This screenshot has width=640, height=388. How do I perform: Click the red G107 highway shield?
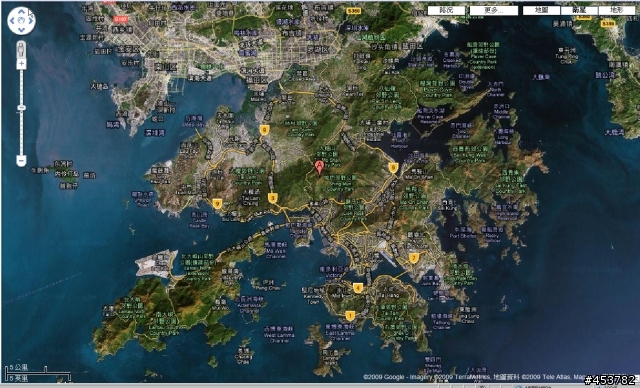(x=121, y=19)
